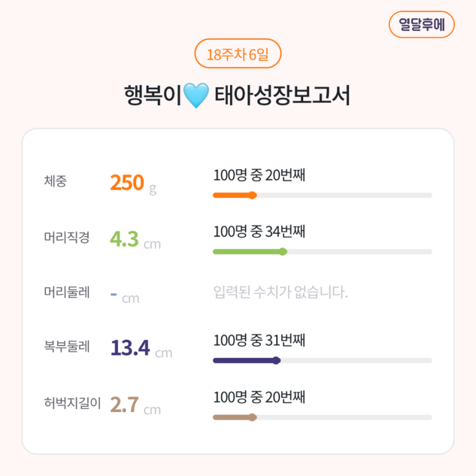Click the orange 체중 percentile slider knob
The height and width of the screenshot is (476, 476).
click(x=253, y=195)
